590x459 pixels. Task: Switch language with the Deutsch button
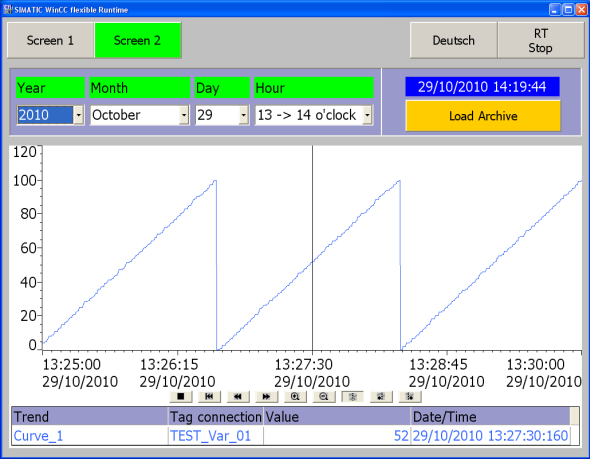click(x=453, y=40)
